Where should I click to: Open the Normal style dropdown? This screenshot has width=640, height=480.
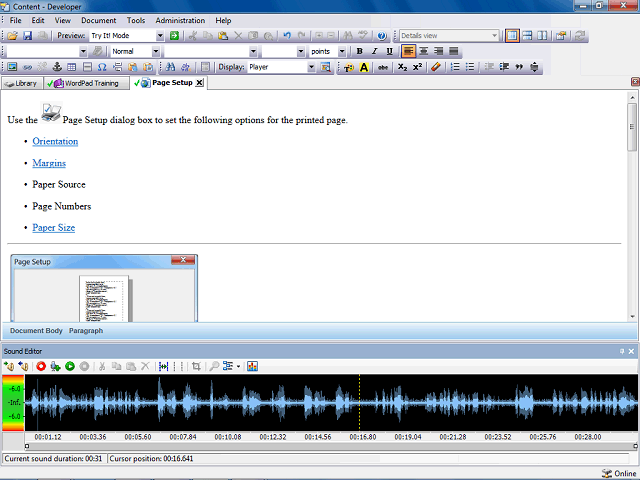point(156,51)
